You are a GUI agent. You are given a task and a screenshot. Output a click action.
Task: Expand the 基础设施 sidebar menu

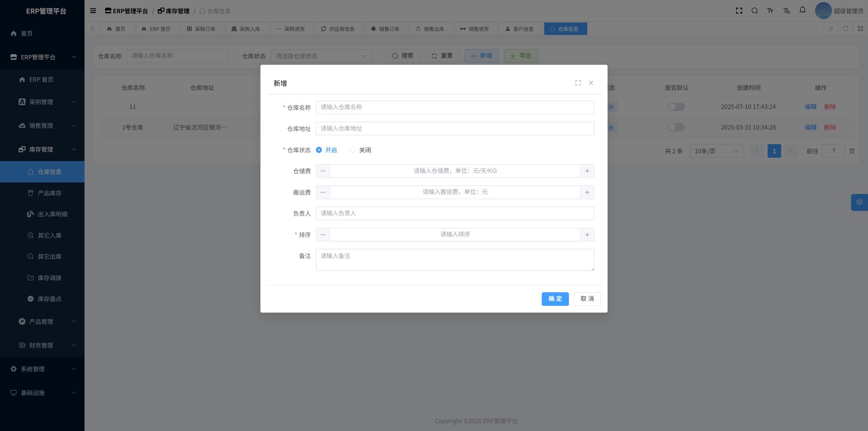coord(42,393)
